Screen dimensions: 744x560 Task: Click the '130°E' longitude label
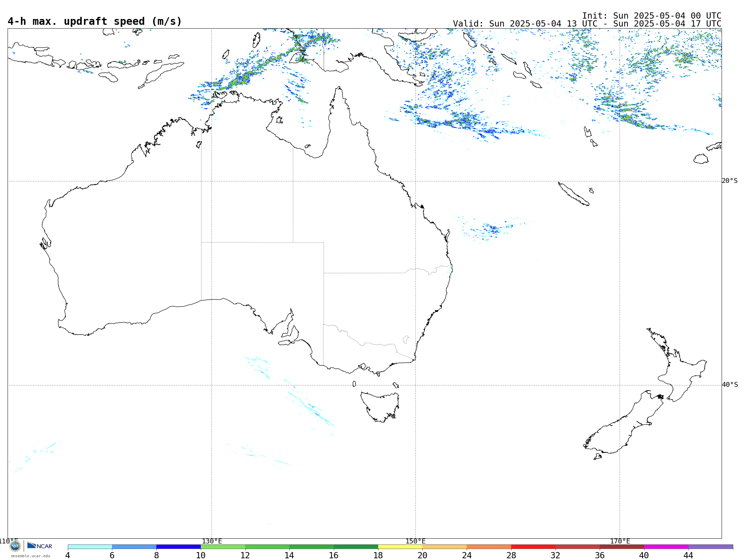pyautogui.click(x=212, y=541)
